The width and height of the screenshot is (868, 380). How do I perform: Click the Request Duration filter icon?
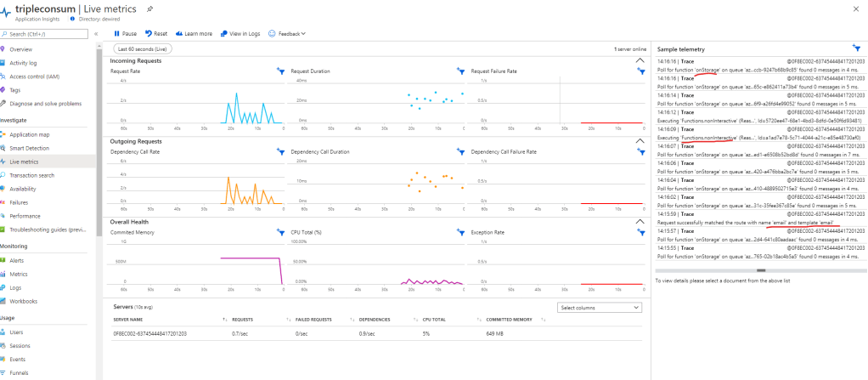click(x=460, y=71)
